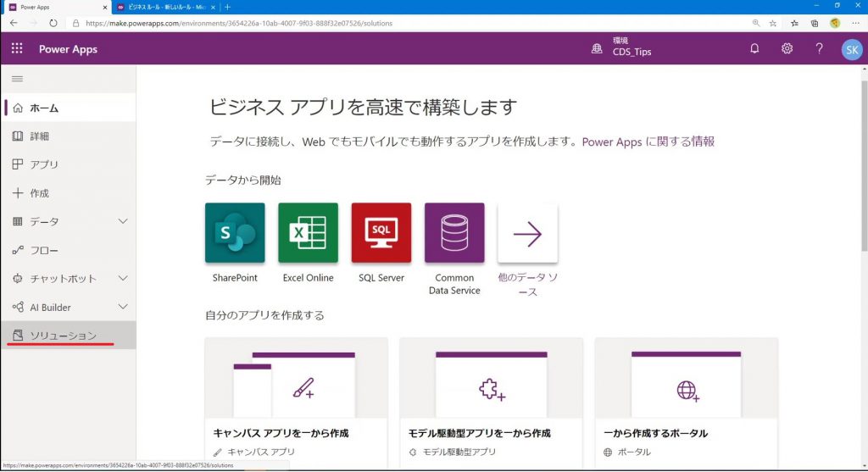Go back with the browser back arrow
Image resolution: width=868 pixels, height=472 pixels.
tap(14, 23)
